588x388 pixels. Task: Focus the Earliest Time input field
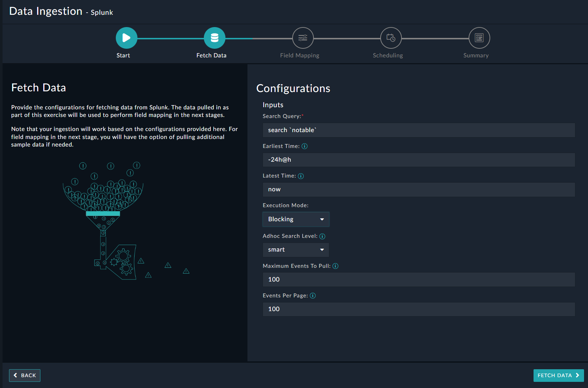[418, 160]
